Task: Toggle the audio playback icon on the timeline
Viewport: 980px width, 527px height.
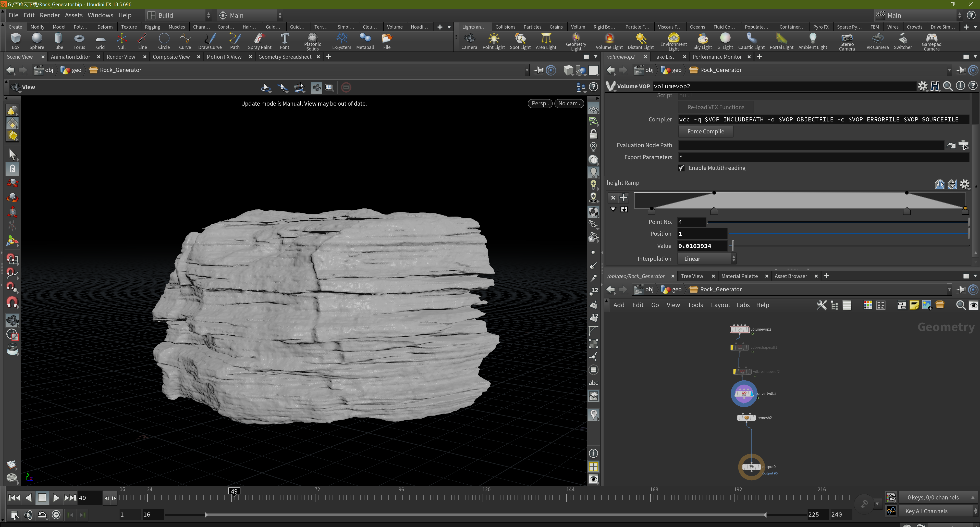Action: point(28,515)
